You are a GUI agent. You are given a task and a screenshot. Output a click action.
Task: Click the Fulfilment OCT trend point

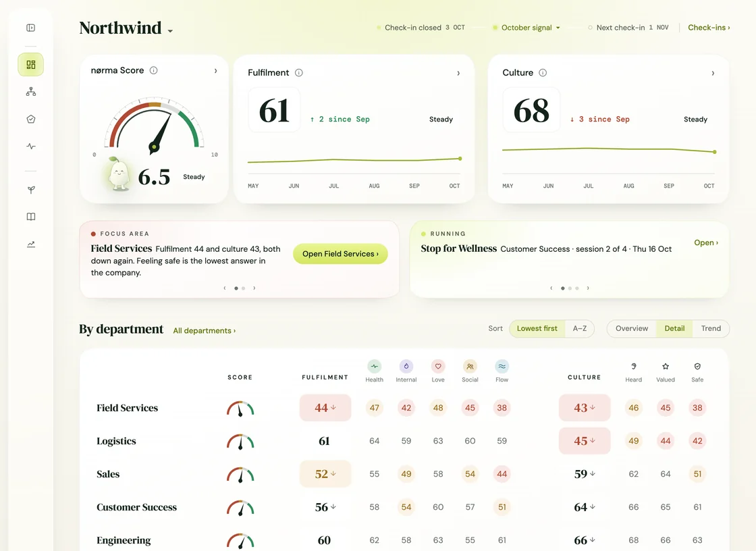coord(460,159)
